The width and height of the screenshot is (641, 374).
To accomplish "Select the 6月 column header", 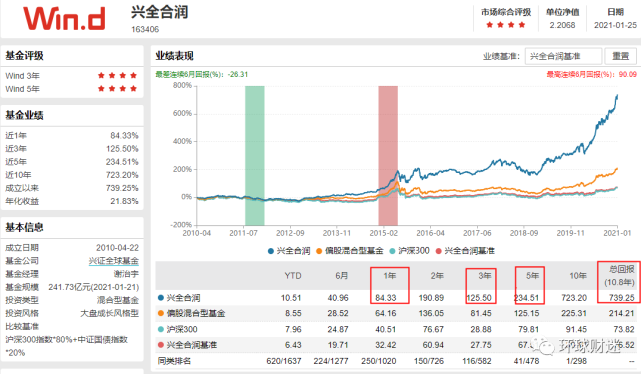I will [342, 276].
